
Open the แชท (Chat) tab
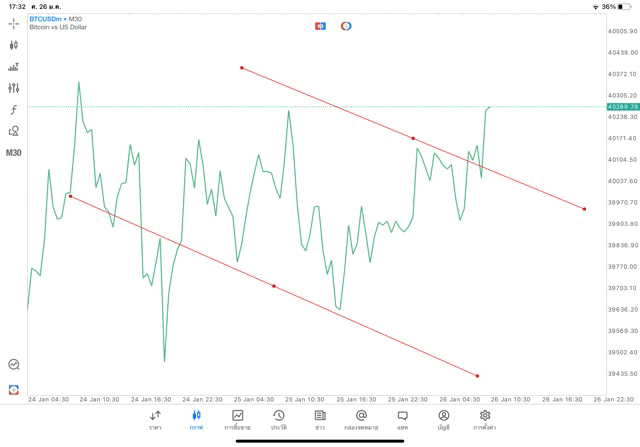click(x=402, y=419)
